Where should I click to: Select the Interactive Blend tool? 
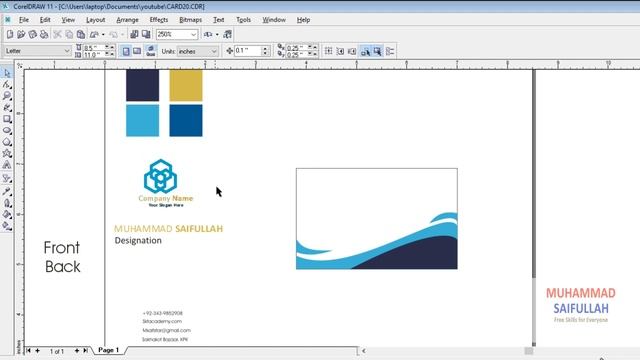(x=7, y=178)
